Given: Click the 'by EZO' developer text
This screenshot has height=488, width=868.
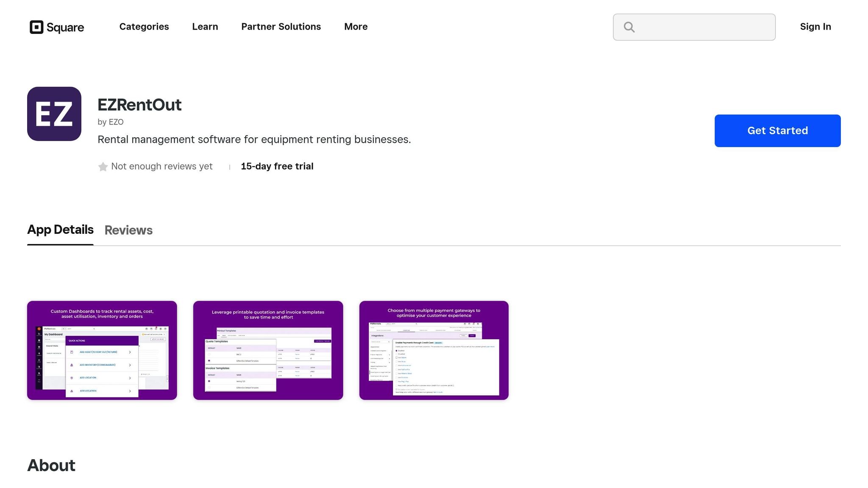Looking at the screenshot, I should [111, 122].
